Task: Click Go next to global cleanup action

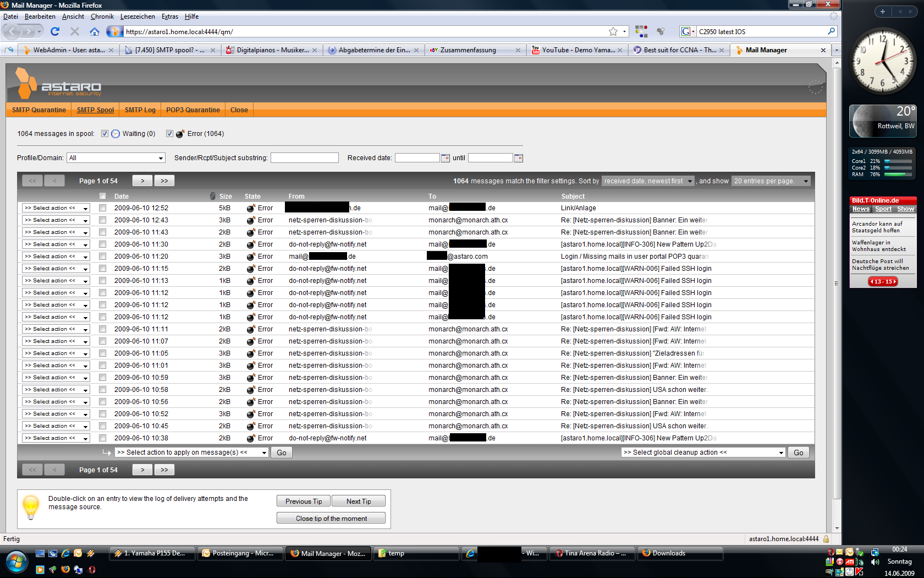Action: pyautogui.click(x=799, y=452)
